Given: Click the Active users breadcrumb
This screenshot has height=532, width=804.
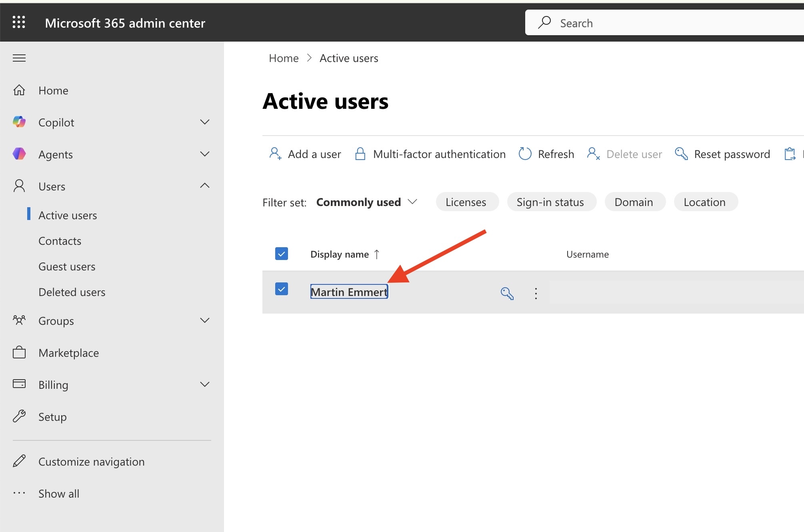Looking at the screenshot, I should [349, 58].
